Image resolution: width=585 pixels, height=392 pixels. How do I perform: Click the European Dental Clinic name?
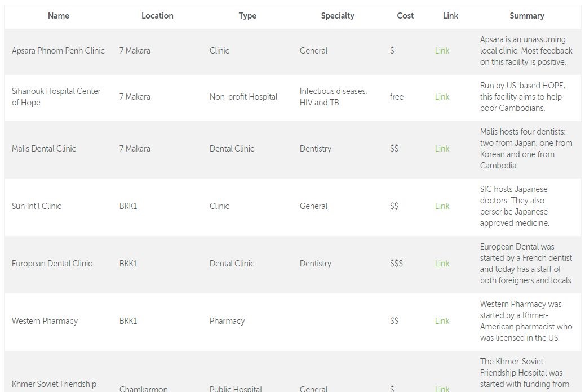pyautogui.click(x=52, y=264)
